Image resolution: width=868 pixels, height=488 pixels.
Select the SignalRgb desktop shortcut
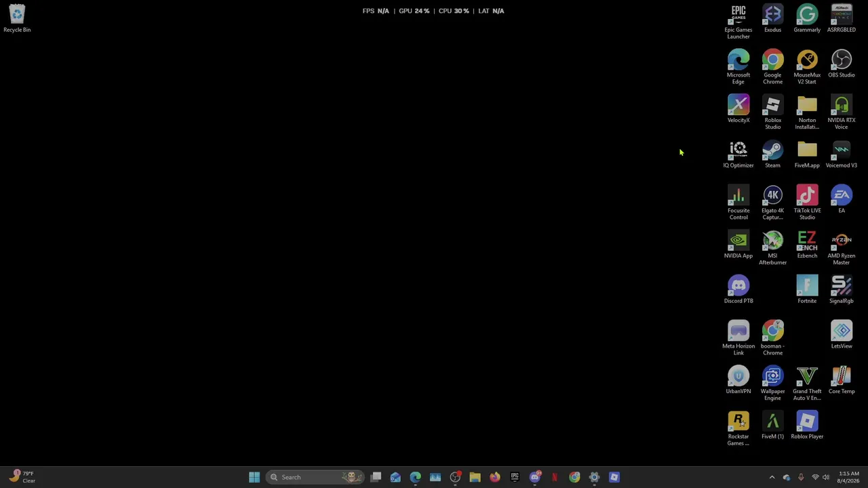[x=842, y=290]
